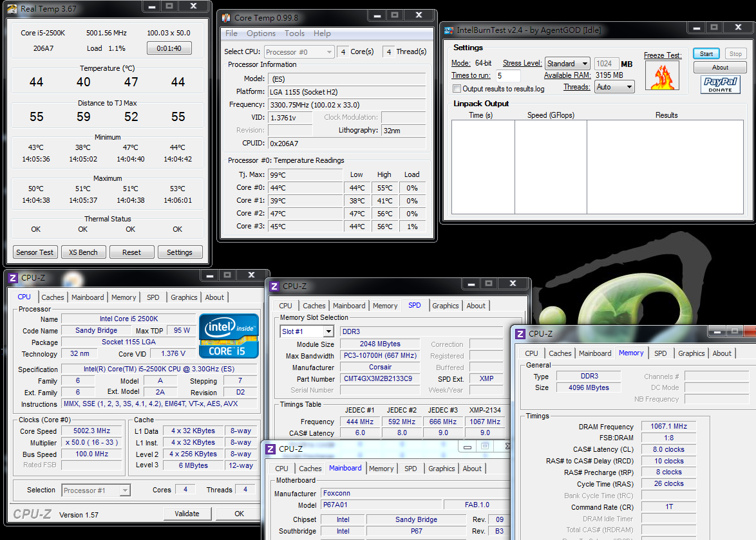Switch to the Caches tab in CPU-Z
Viewport: 756px width, 540px height.
[53, 297]
